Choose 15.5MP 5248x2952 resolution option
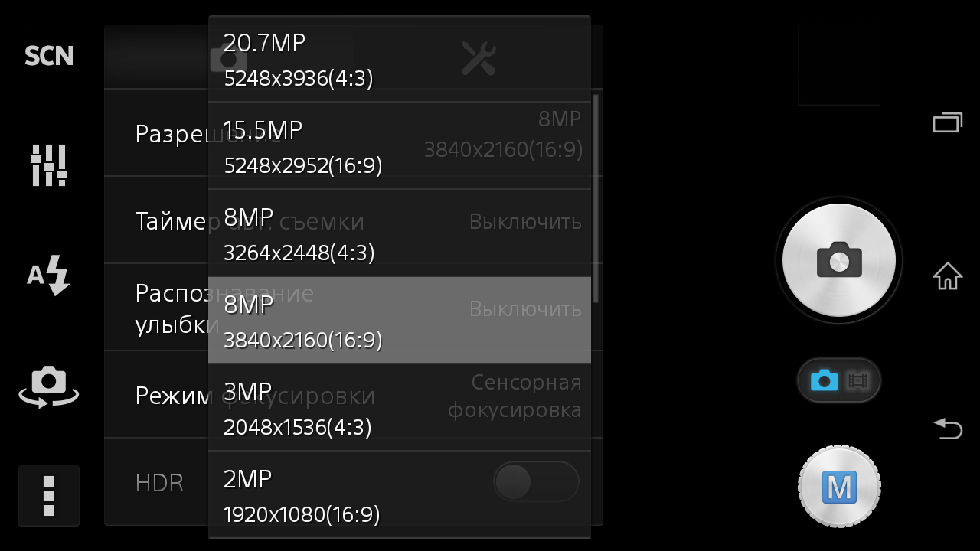This screenshot has width=980, height=551. [400, 145]
